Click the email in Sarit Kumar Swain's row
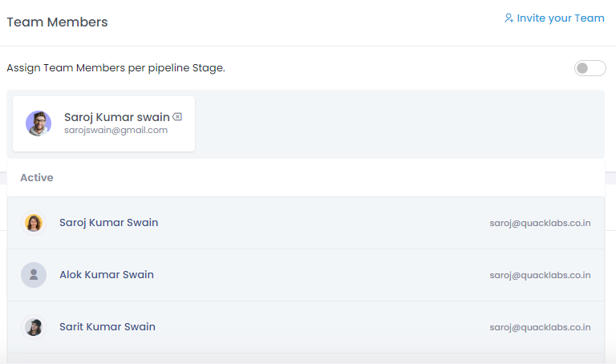 coord(540,327)
